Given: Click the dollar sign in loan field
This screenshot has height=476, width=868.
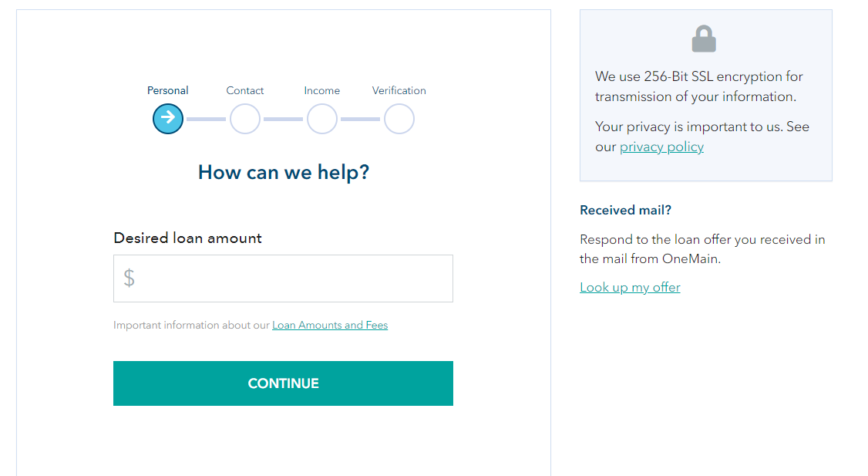Looking at the screenshot, I should coord(129,279).
